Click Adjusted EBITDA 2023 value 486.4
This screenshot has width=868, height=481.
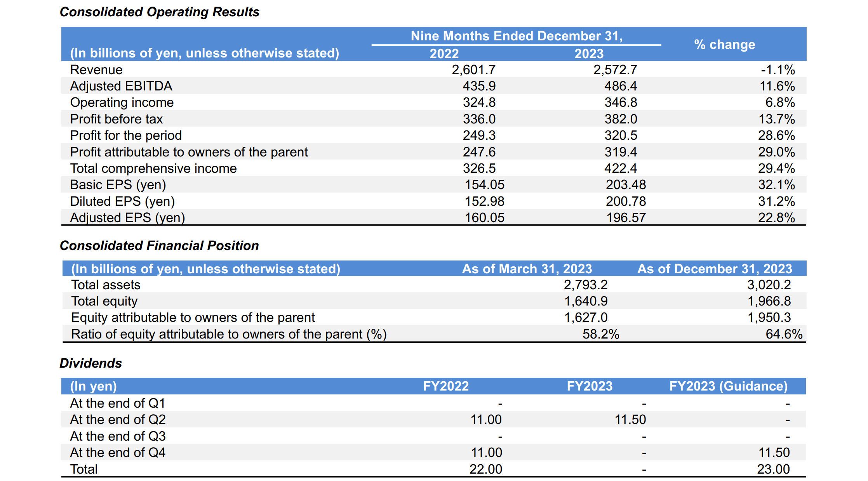[620, 86]
